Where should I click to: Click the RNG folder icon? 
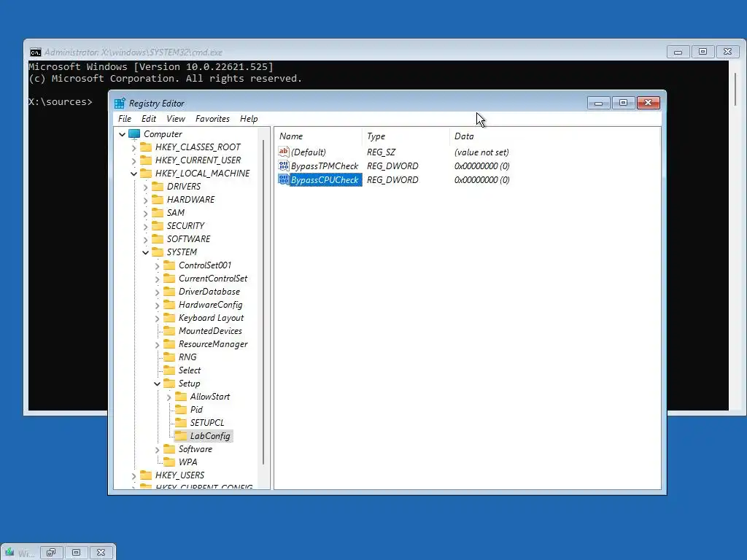coord(169,357)
